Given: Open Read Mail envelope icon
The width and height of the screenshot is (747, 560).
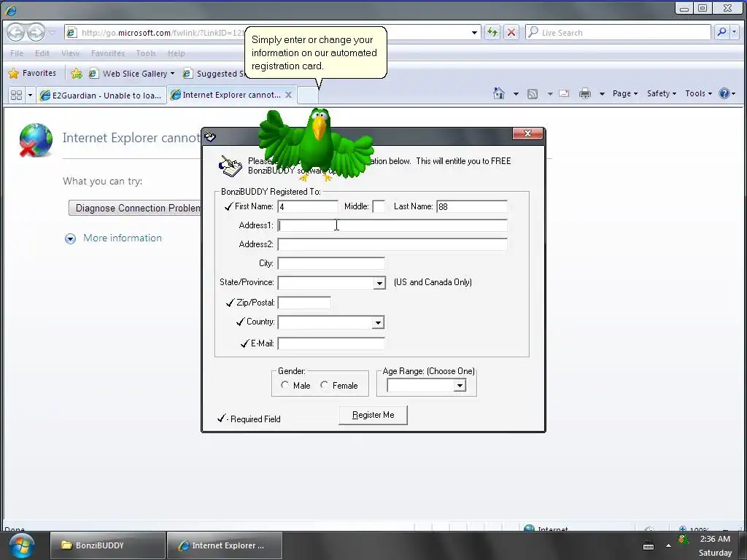Looking at the screenshot, I should (x=564, y=94).
